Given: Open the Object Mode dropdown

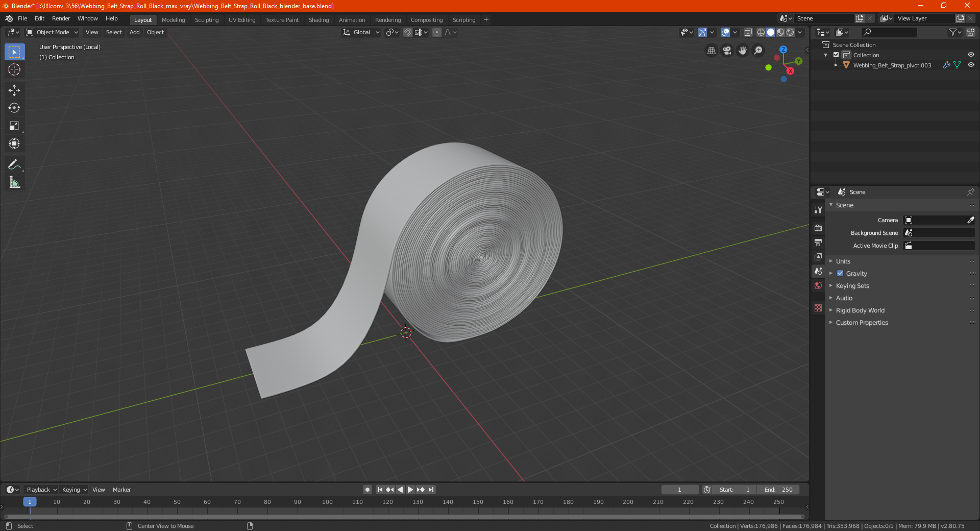Looking at the screenshot, I should pos(52,32).
